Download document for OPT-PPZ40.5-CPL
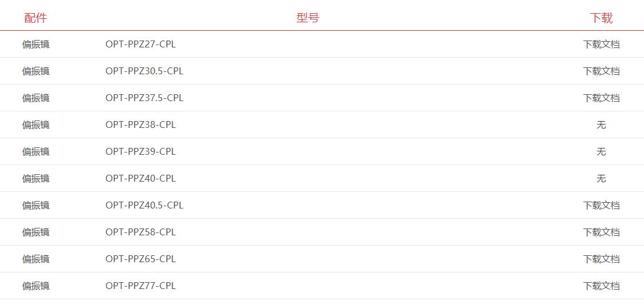 601,206
